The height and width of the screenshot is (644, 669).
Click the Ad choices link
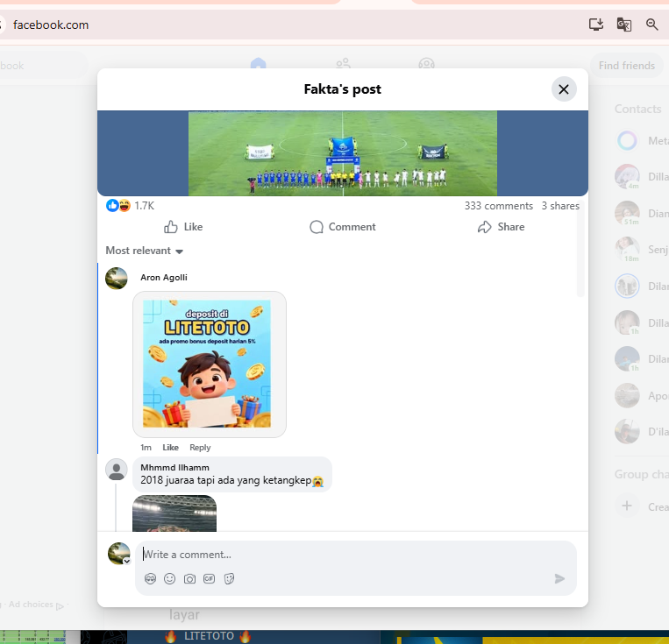36,605
